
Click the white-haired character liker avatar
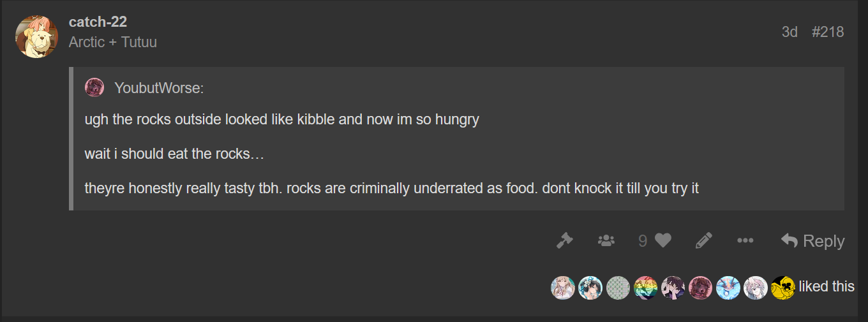(755, 288)
